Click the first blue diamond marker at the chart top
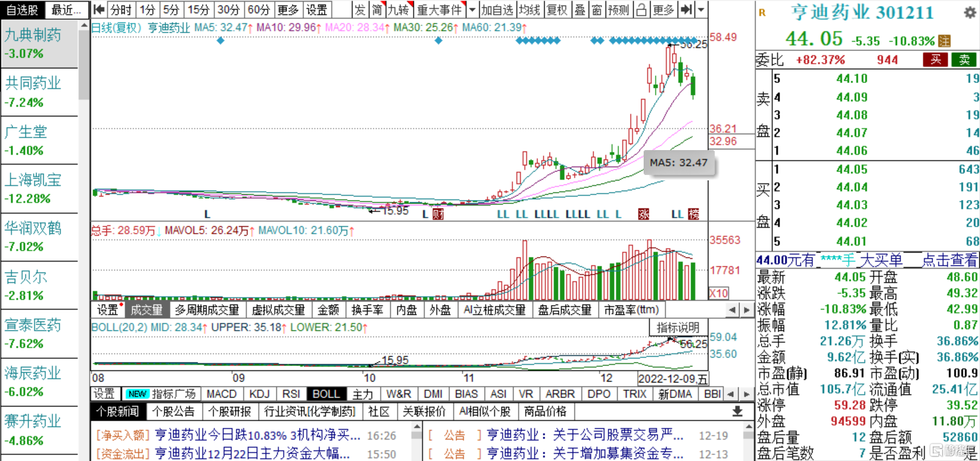The image size is (980, 461). pyautogui.click(x=221, y=40)
